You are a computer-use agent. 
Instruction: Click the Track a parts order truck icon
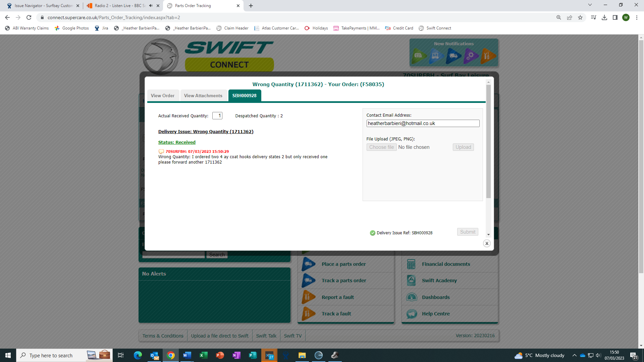[308, 281]
